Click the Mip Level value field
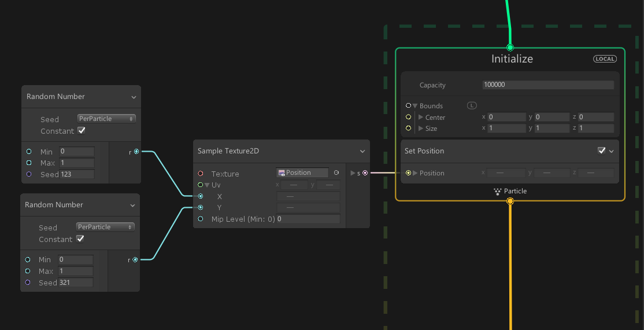Viewport: 644px width, 330px height. [308, 219]
